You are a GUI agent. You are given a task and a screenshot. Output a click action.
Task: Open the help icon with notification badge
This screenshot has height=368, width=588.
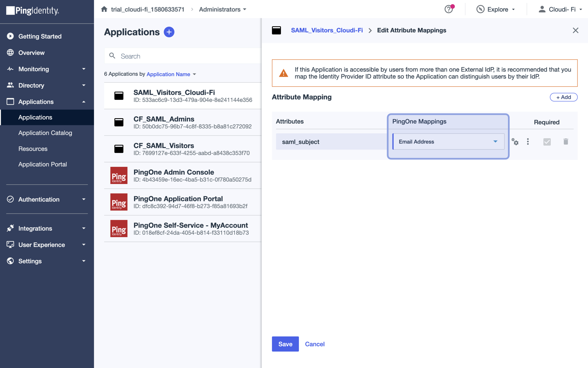tap(448, 9)
